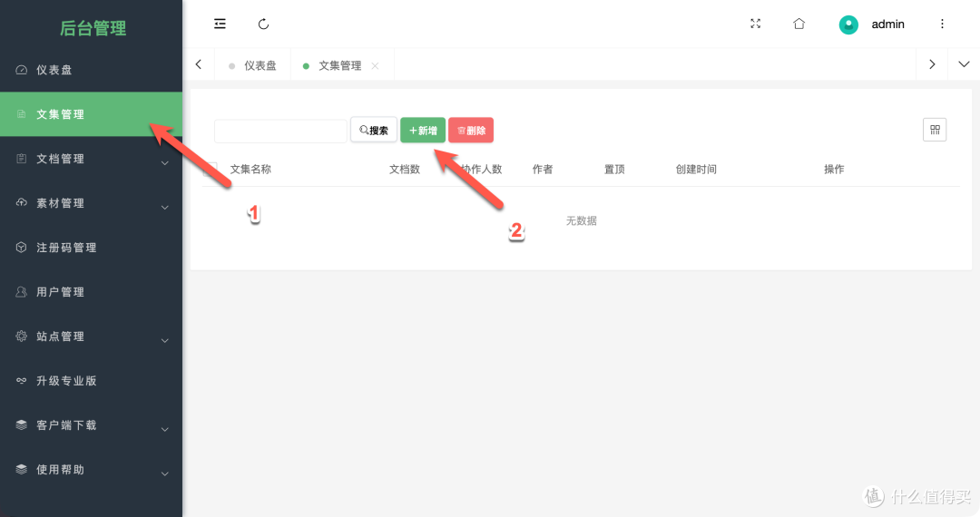This screenshot has width=980, height=517.
Task: Toggle the select-all checkbox in table header
Action: click(x=211, y=170)
